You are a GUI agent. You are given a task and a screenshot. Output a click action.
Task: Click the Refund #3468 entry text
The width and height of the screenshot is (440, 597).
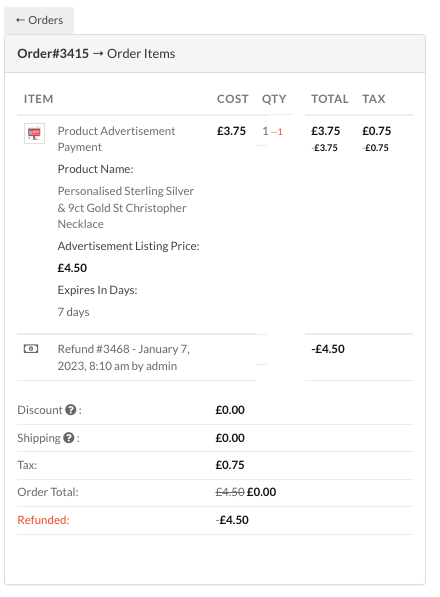[x=124, y=357]
